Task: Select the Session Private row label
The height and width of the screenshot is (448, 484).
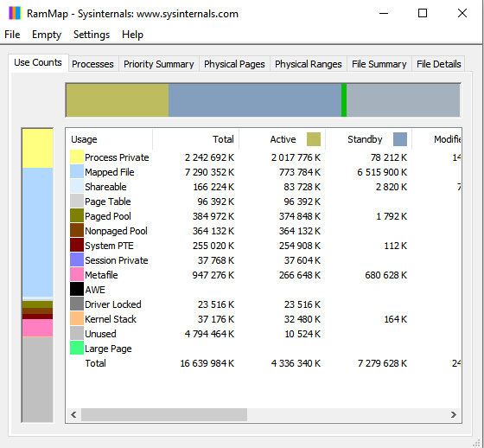Action: pos(117,260)
